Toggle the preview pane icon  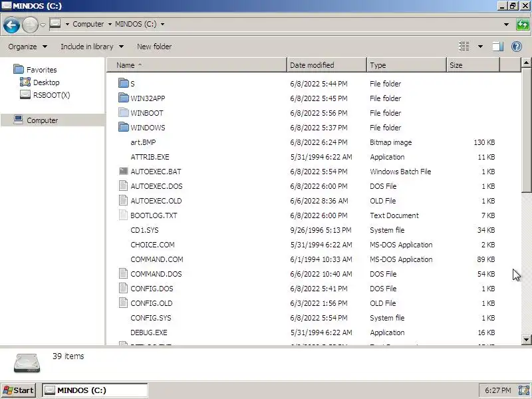click(x=497, y=47)
